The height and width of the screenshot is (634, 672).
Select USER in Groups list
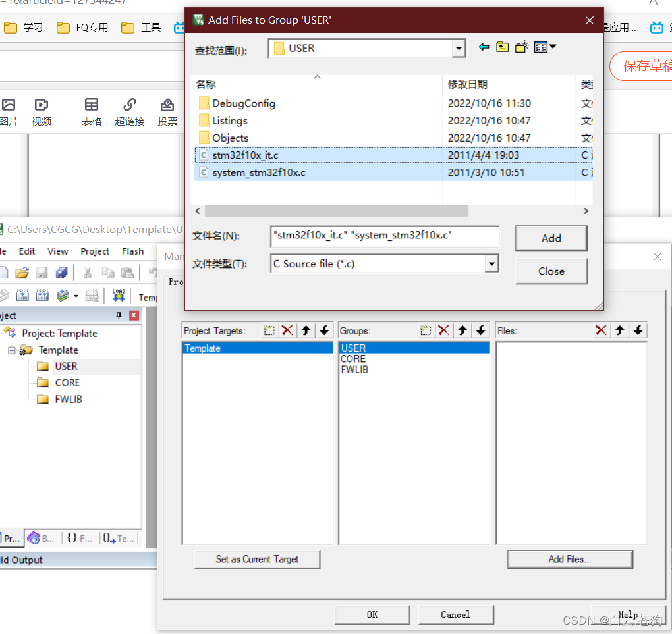(x=414, y=348)
